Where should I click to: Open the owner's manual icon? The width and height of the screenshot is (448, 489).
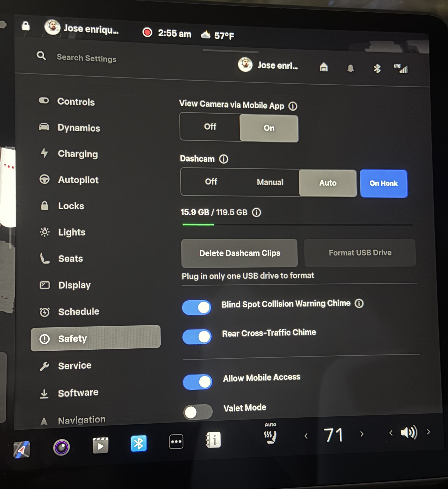213,440
